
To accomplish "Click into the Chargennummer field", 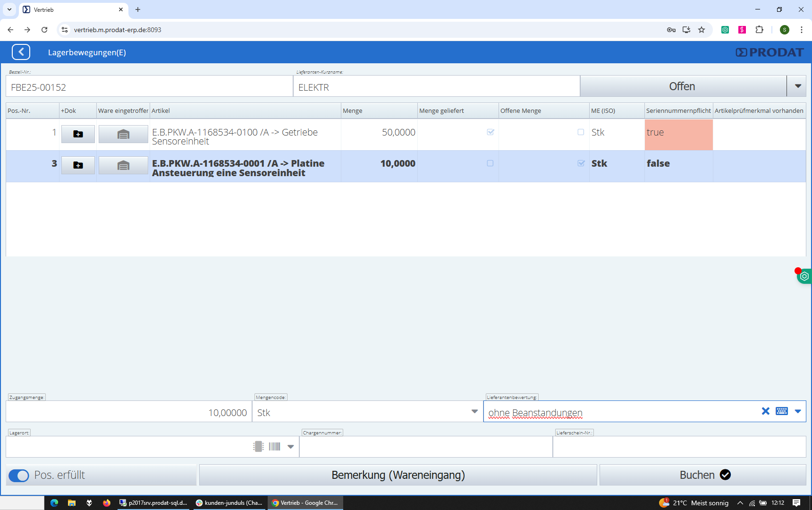I will pyautogui.click(x=425, y=447).
